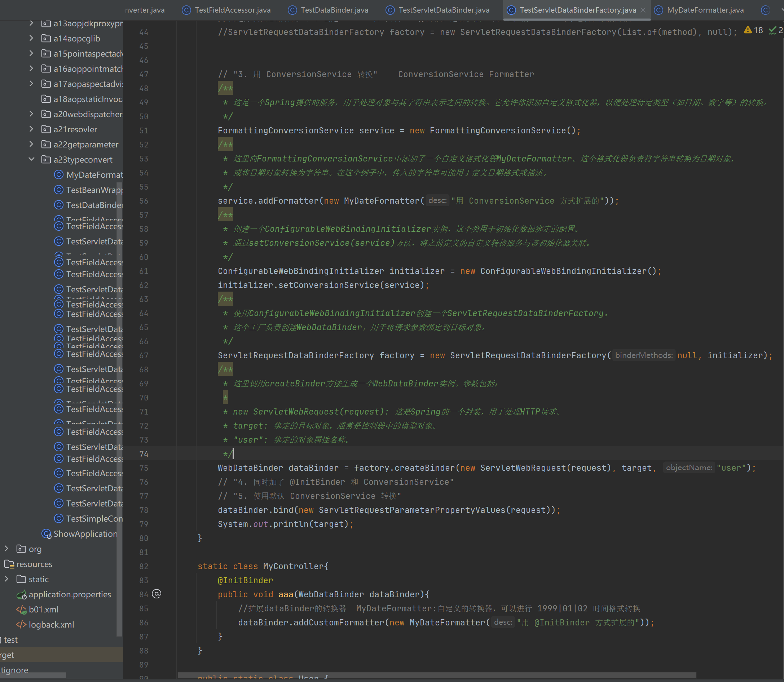Click the desc: inlay hint on line 86

pyautogui.click(x=503, y=622)
